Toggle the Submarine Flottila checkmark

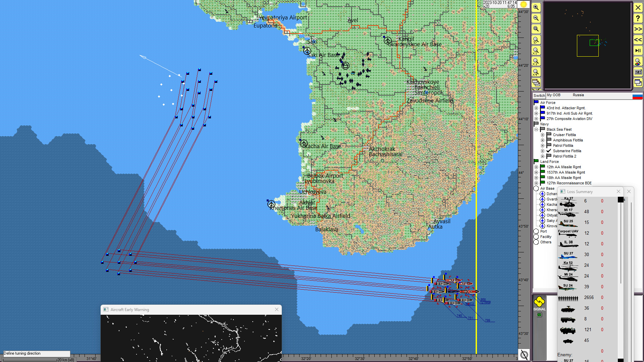click(x=548, y=151)
